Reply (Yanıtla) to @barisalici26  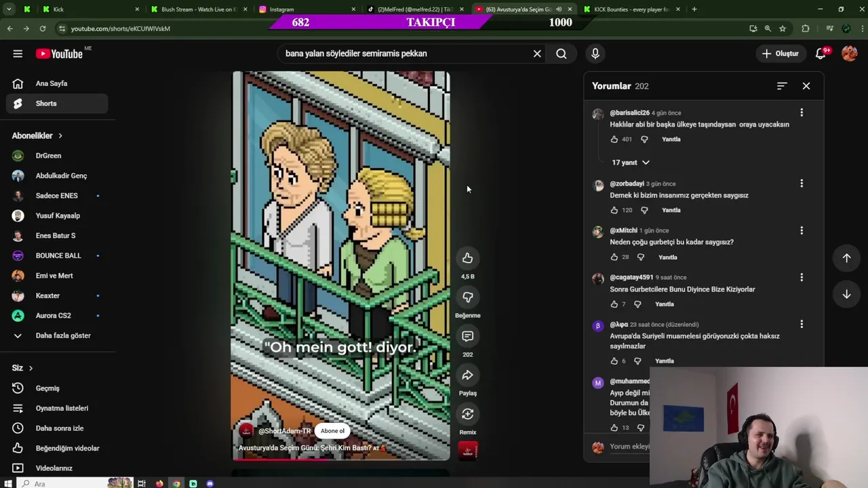(x=671, y=139)
